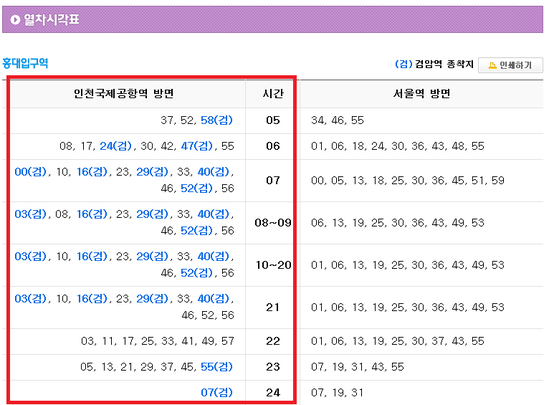The height and width of the screenshot is (405, 554).
Task: Click the Seoul-bound times 07, 19, 31, 43, 55
Action: coord(357,367)
